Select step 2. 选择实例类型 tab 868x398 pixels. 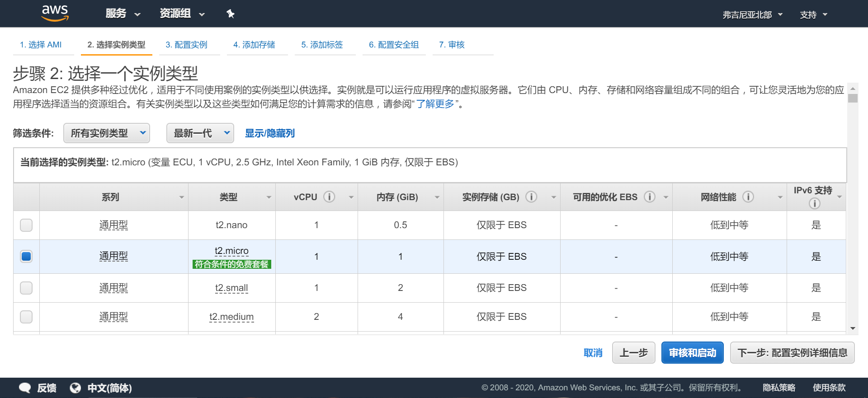(116, 45)
